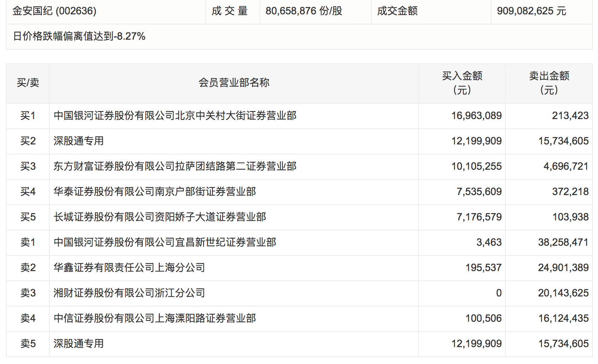Image resolution: width=598 pixels, height=364 pixels.
Task: Select the 买4 row label
Action: click(x=28, y=192)
